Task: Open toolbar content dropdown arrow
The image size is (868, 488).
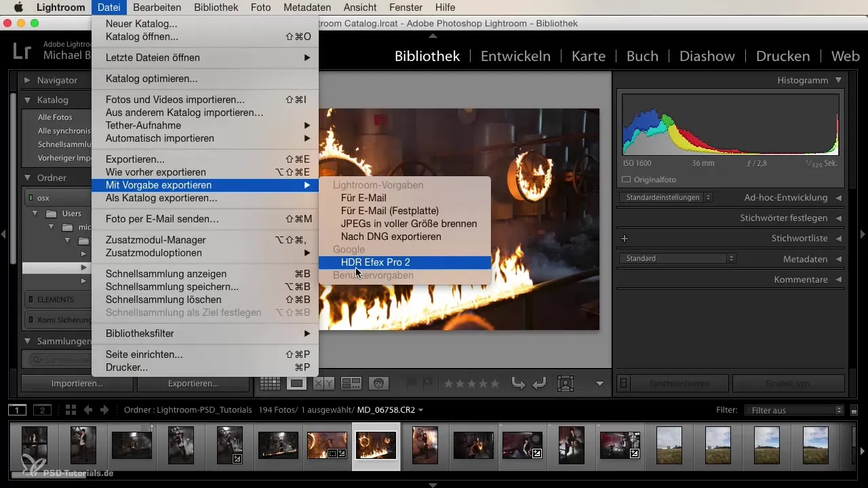Action: point(599,384)
